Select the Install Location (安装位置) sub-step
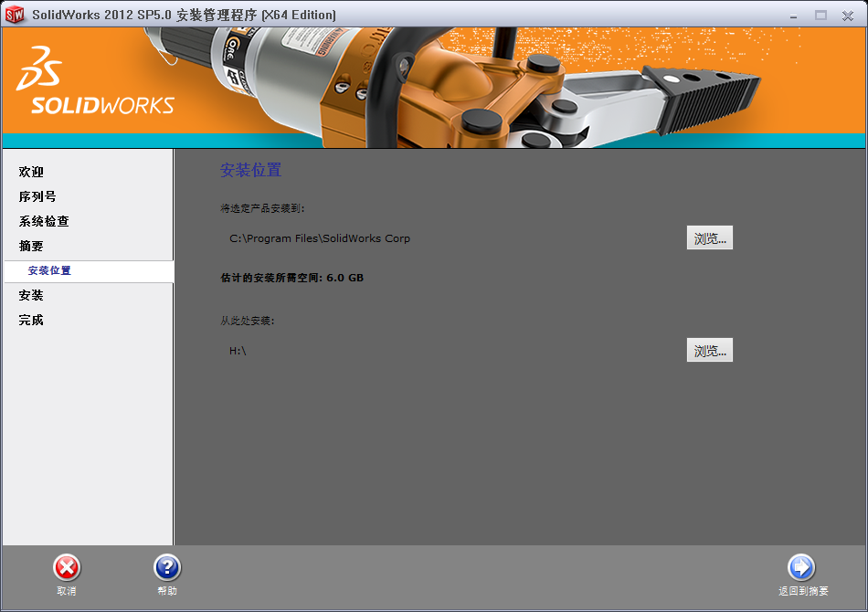 89,271
